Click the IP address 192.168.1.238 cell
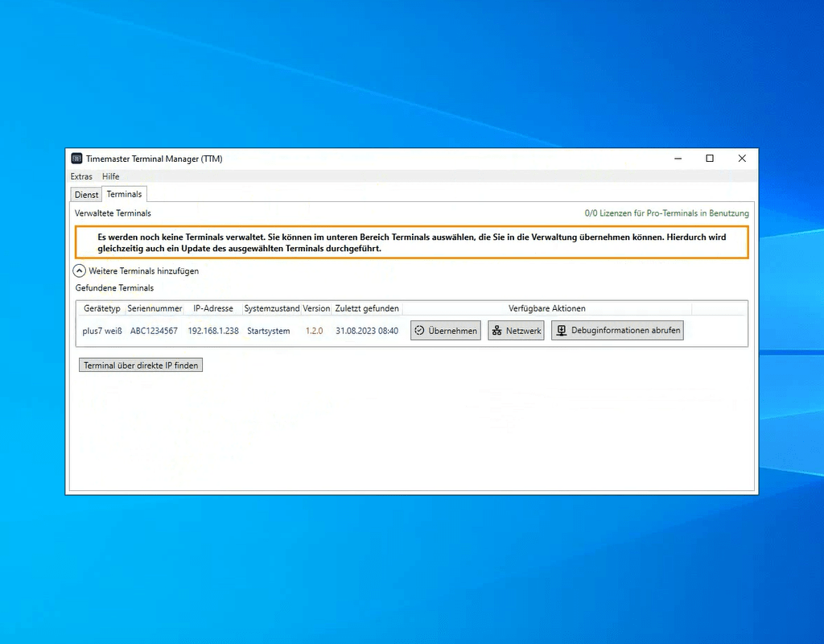The height and width of the screenshot is (644, 824). click(x=213, y=331)
